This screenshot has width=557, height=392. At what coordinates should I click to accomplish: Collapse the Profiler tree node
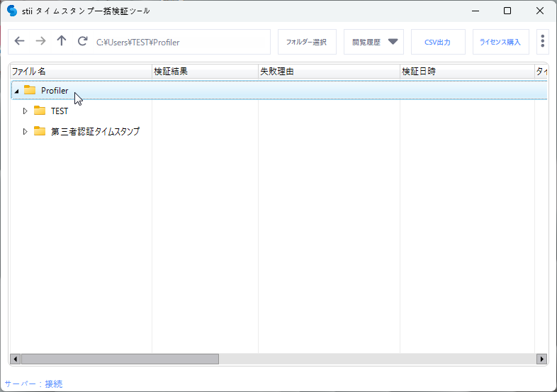pyautogui.click(x=16, y=91)
